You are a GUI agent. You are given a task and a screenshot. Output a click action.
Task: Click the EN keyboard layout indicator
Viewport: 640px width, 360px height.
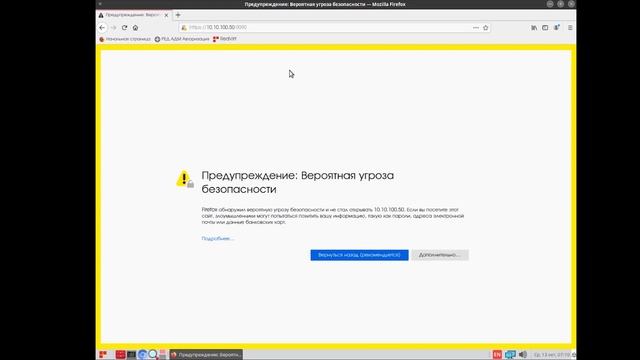pyautogui.click(x=497, y=355)
